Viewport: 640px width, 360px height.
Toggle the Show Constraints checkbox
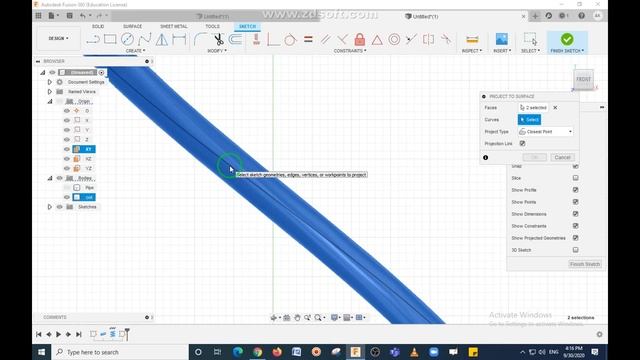575,226
